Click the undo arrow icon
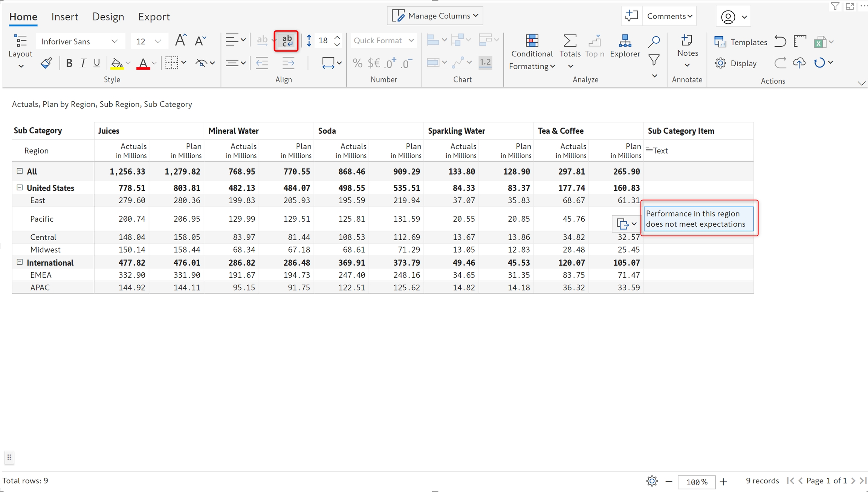The width and height of the screenshot is (868, 492). pyautogui.click(x=780, y=41)
